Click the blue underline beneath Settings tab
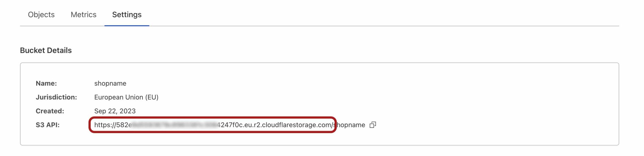The height and width of the screenshot is (156, 644). coord(127,25)
